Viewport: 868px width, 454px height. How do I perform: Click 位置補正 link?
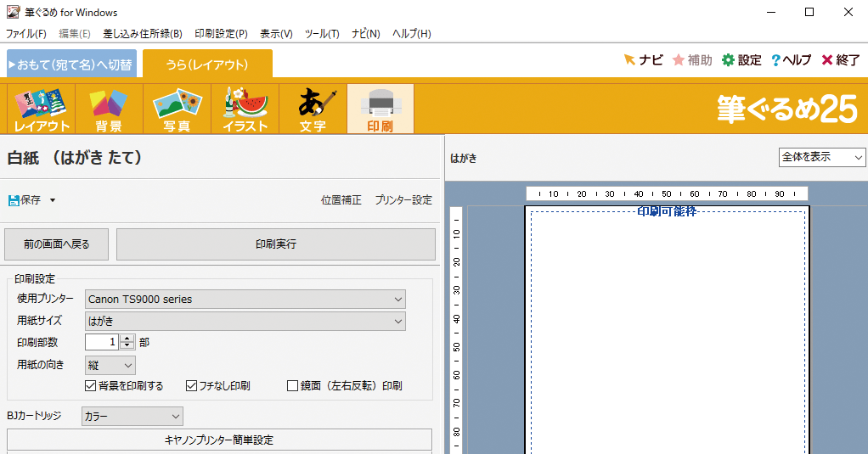tap(341, 200)
